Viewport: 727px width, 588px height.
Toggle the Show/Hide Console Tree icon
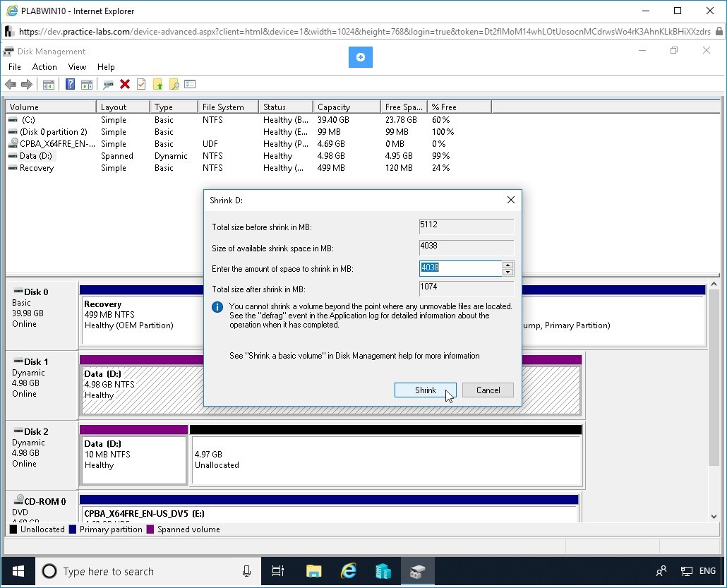pyautogui.click(x=48, y=85)
